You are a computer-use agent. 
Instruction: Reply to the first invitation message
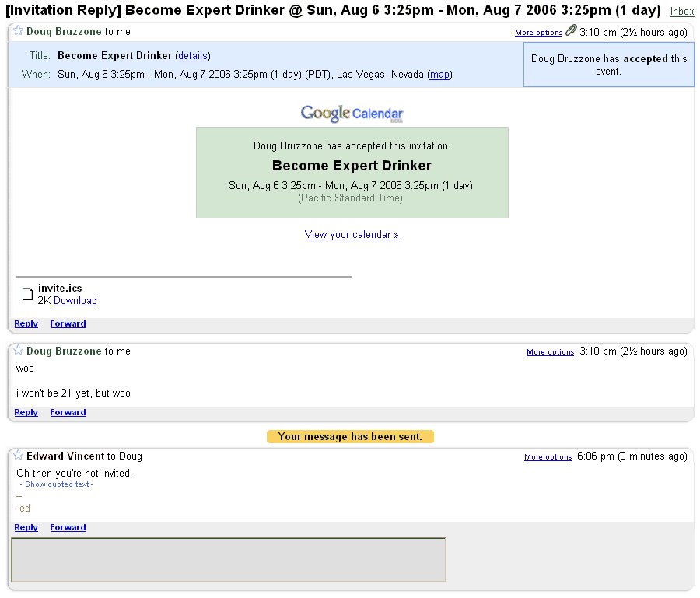[x=26, y=324]
